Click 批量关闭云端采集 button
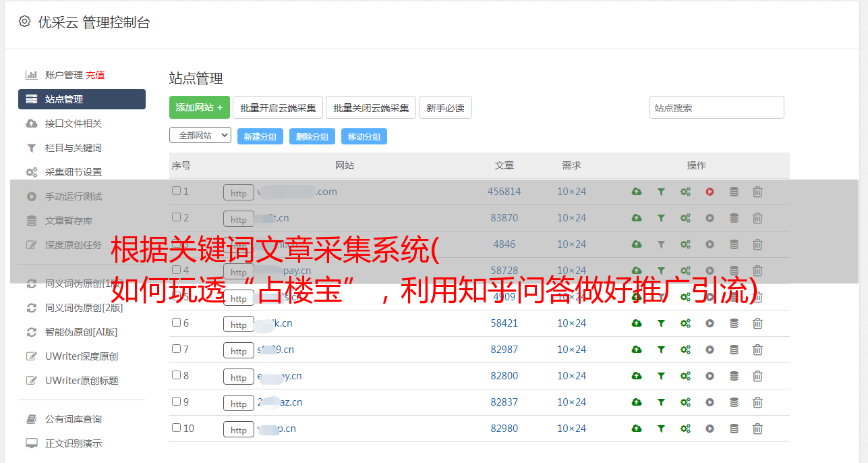The height and width of the screenshot is (463, 868). (371, 107)
